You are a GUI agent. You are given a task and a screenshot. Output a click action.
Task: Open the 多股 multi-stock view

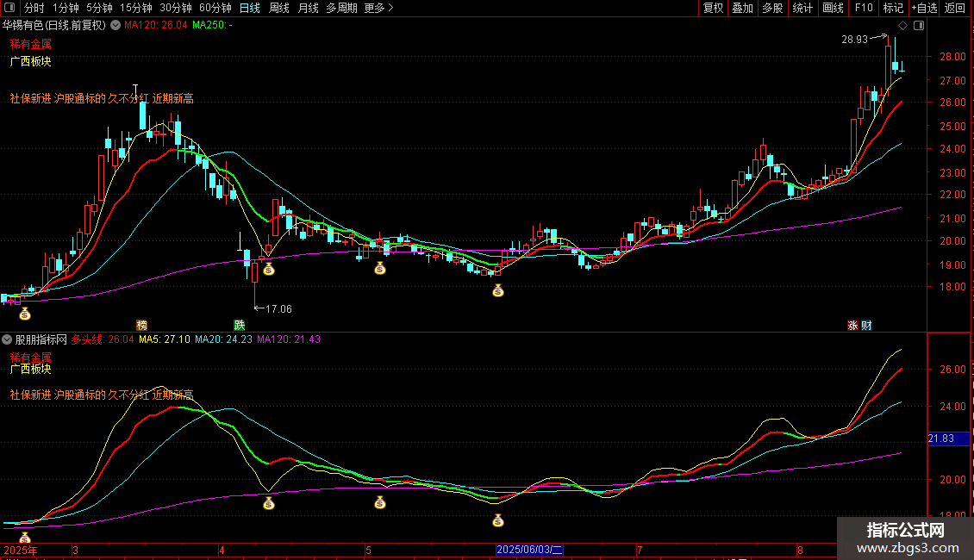coord(772,8)
